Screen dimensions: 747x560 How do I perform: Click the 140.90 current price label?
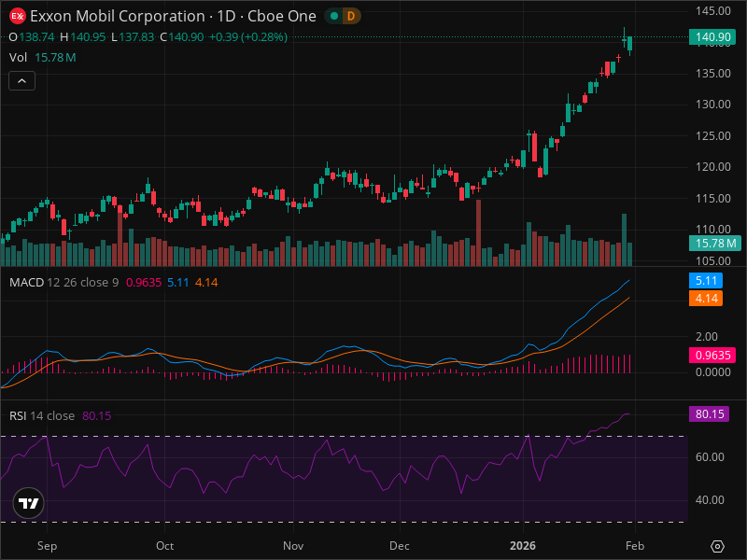tap(712, 37)
